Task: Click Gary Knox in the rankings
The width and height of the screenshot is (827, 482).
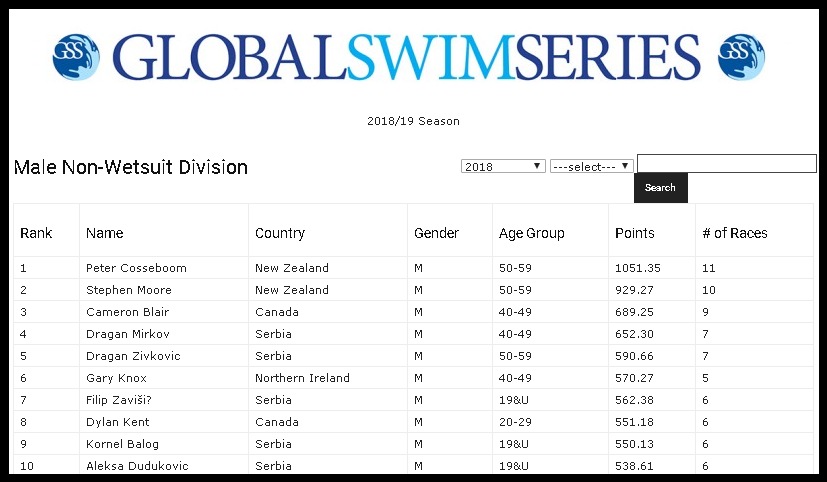Action: (116, 378)
